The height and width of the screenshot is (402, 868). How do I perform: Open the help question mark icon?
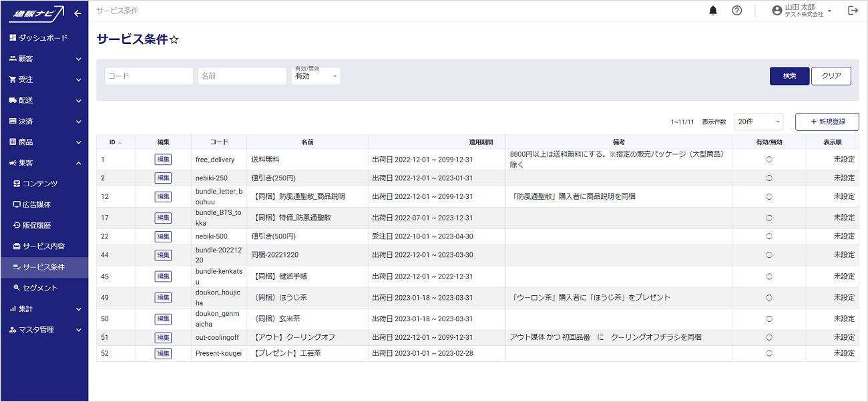(x=736, y=11)
